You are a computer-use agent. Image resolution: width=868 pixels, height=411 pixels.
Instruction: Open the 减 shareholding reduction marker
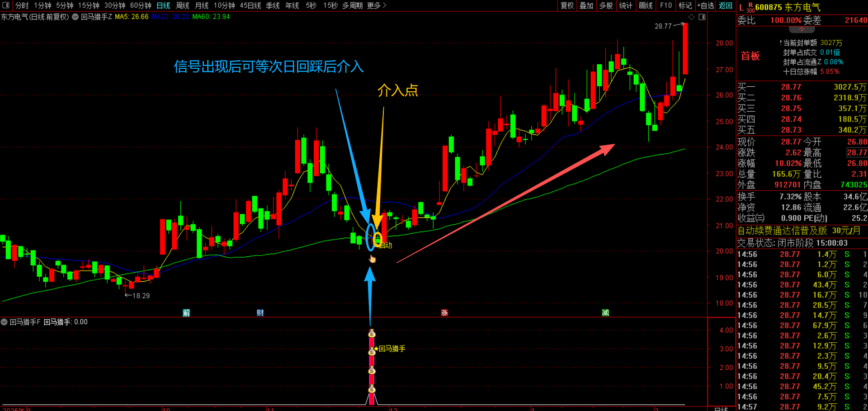point(605,312)
